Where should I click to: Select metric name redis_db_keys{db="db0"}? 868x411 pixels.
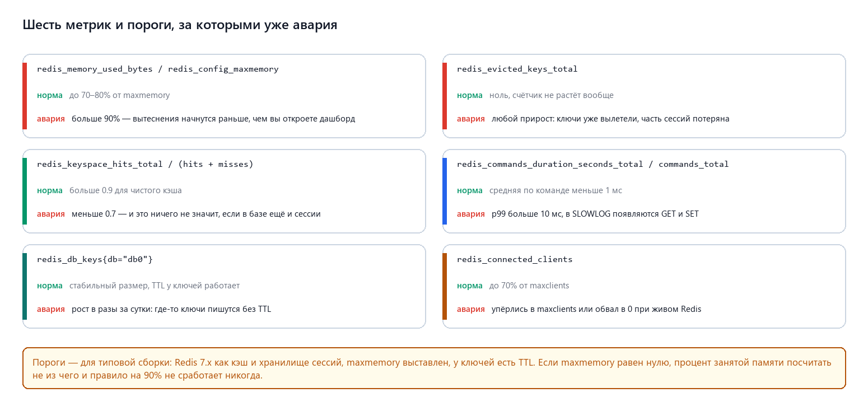tap(95, 259)
